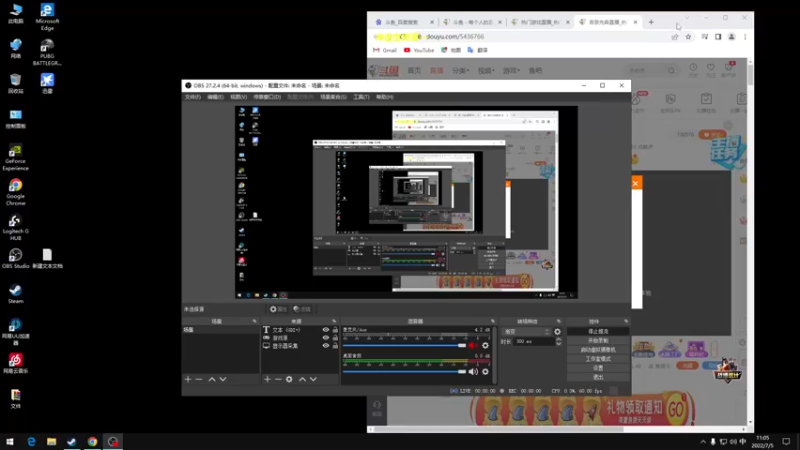Open microphone/Aux audio settings gear

pyautogui.click(x=485, y=345)
